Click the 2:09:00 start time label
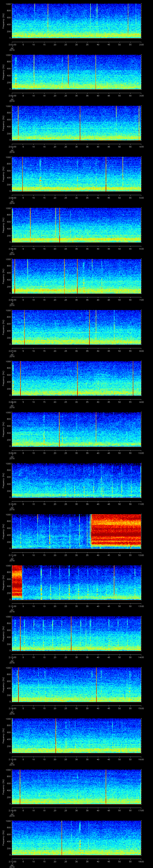The image size is (153, 868). [x=12, y=453]
